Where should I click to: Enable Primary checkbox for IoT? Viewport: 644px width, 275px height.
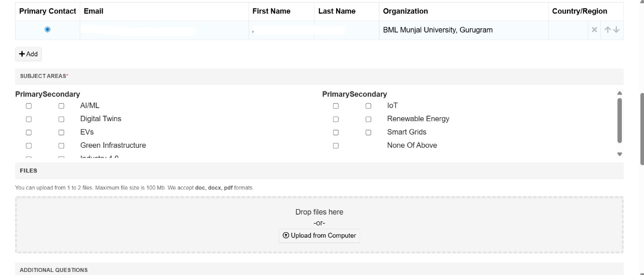[336, 106]
